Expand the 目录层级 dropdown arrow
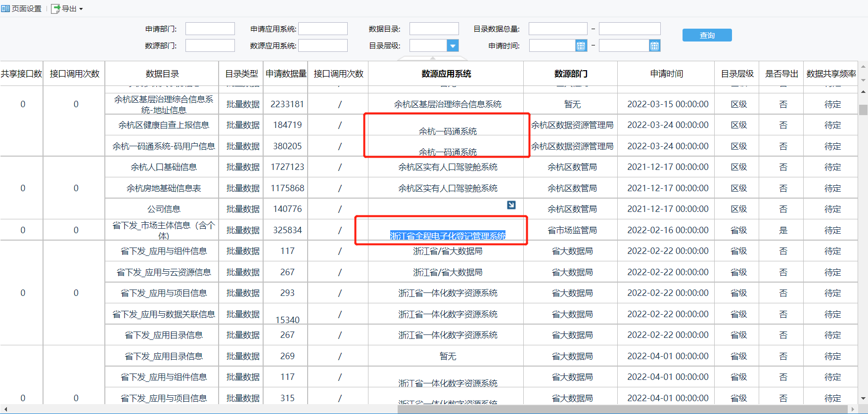 tap(453, 45)
